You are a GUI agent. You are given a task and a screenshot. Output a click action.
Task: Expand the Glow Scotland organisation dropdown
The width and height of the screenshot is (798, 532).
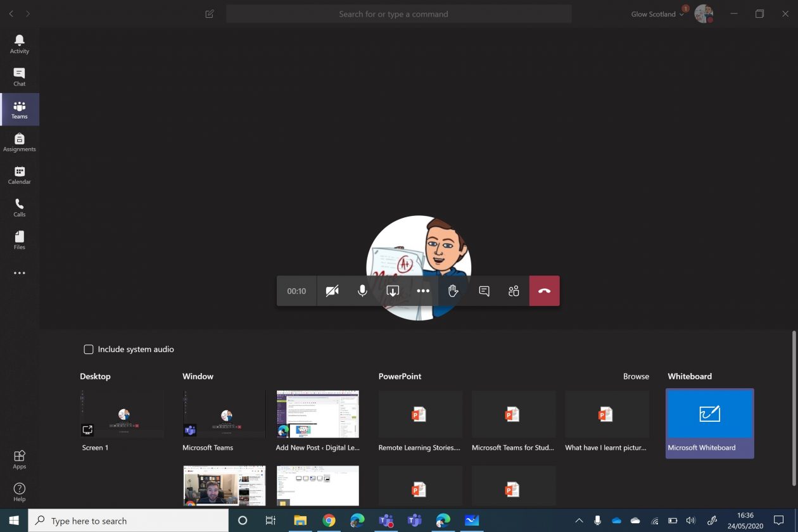[x=657, y=14]
